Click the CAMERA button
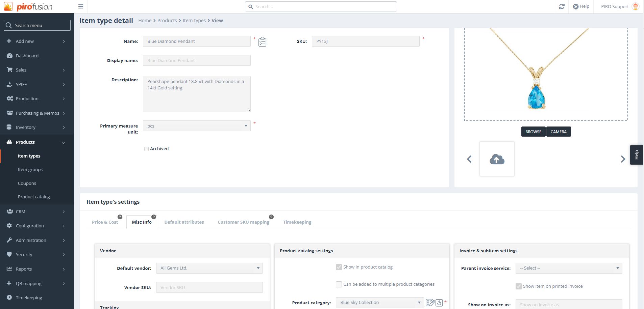The height and width of the screenshot is (309, 644). [x=558, y=132]
